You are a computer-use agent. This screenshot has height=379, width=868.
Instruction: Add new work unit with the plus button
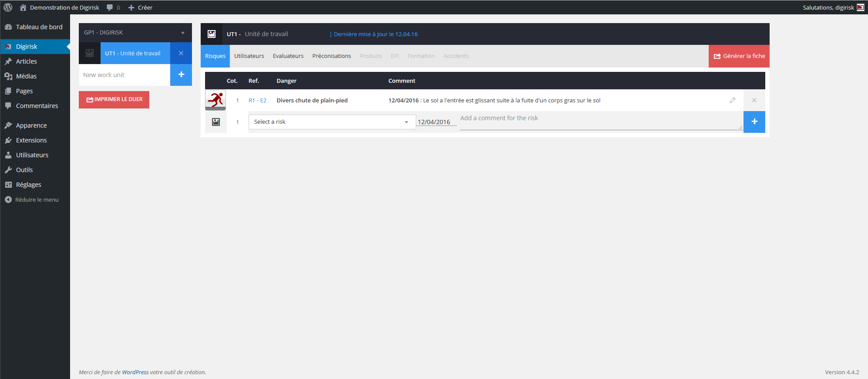pyautogui.click(x=181, y=75)
